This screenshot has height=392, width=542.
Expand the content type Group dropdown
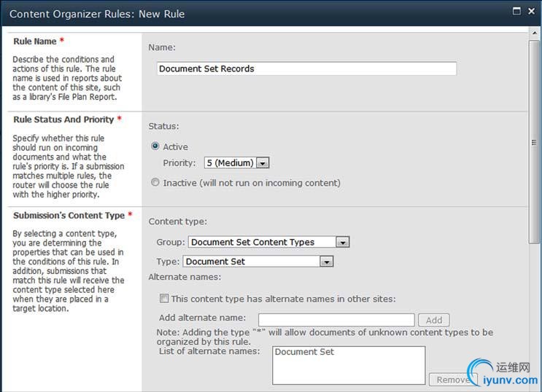(x=268, y=242)
